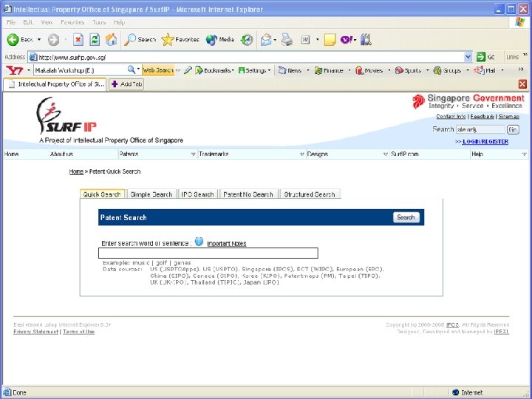Refresh the page with the Refresh icon
This screenshot has height=399, width=532.
(x=95, y=40)
